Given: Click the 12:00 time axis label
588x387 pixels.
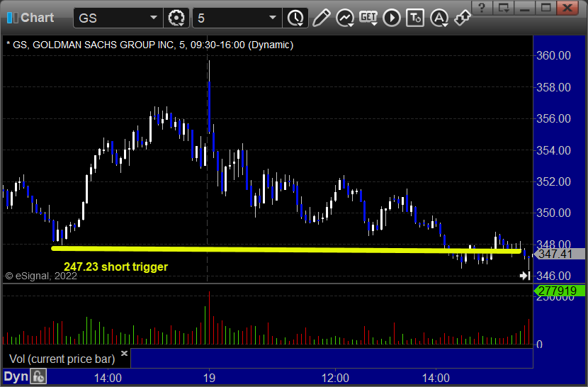Looking at the screenshot, I should (335, 378).
